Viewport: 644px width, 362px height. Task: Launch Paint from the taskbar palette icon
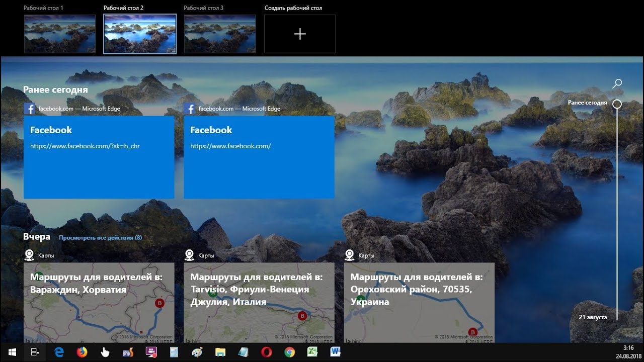(197, 352)
